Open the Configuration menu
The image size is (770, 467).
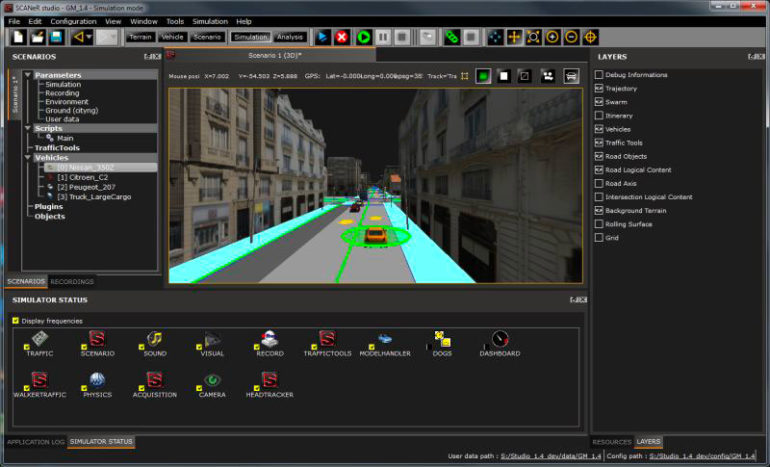click(x=73, y=21)
